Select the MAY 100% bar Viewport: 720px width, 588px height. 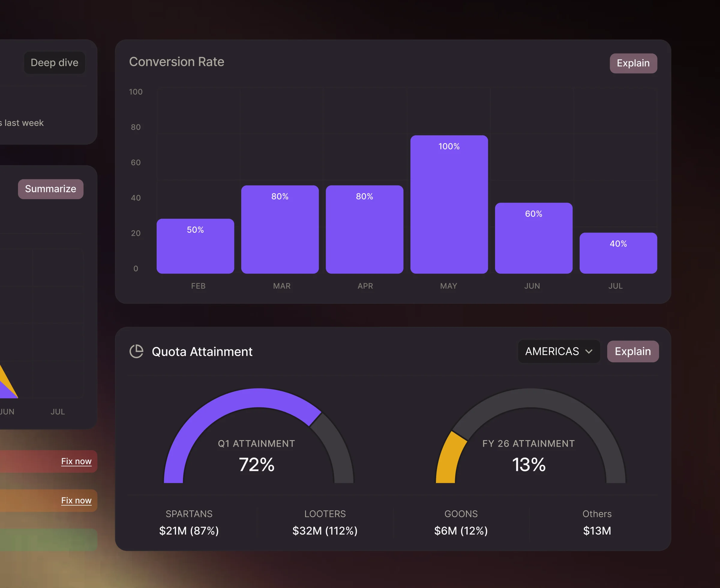point(449,204)
